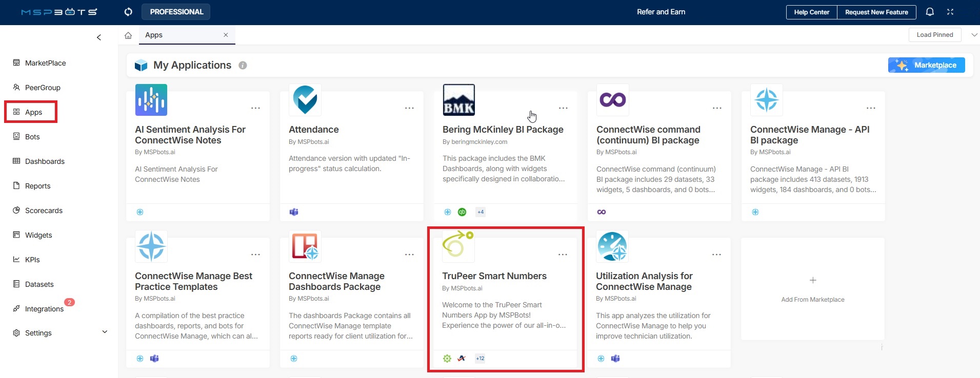Click the info icon beside My Applications
This screenshot has height=378, width=980.
[243, 66]
